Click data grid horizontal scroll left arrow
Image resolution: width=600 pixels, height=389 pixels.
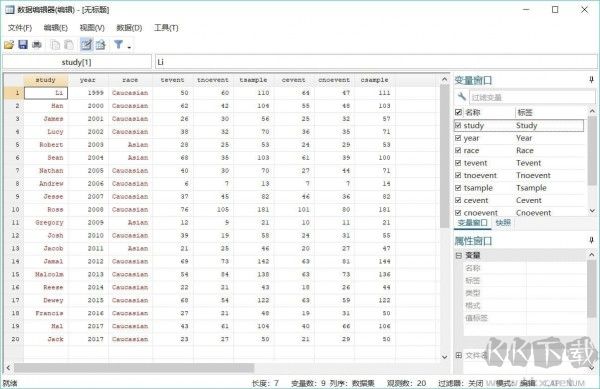point(8,368)
